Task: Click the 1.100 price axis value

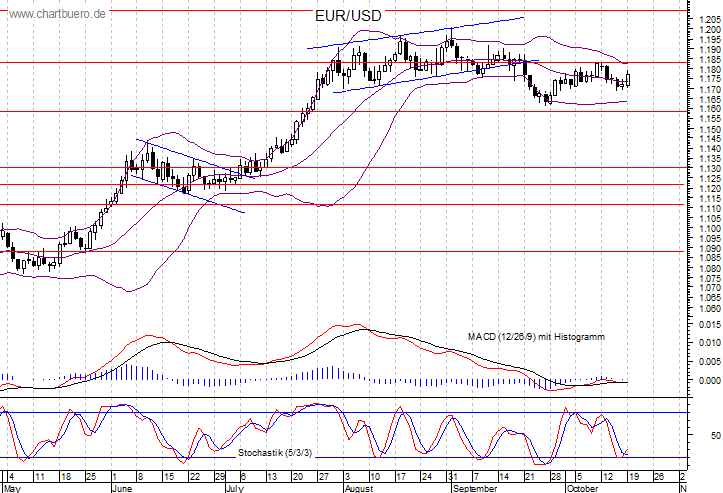Action: [710, 228]
